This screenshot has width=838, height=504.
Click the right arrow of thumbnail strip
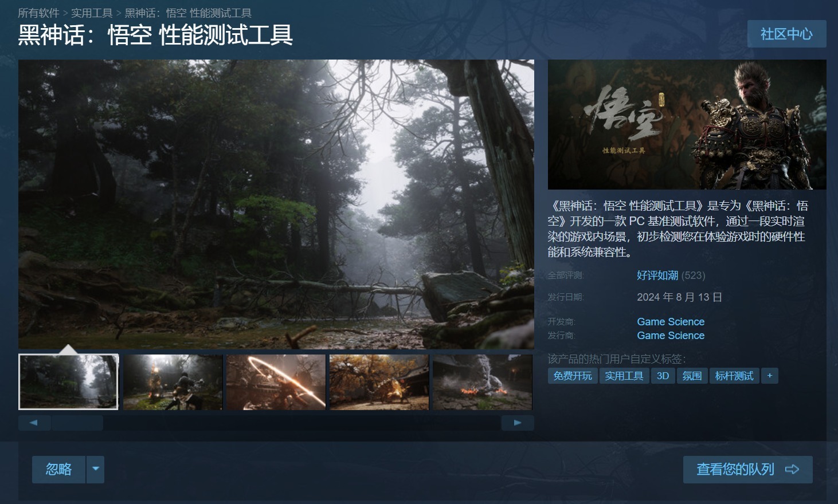click(x=518, y=423)
